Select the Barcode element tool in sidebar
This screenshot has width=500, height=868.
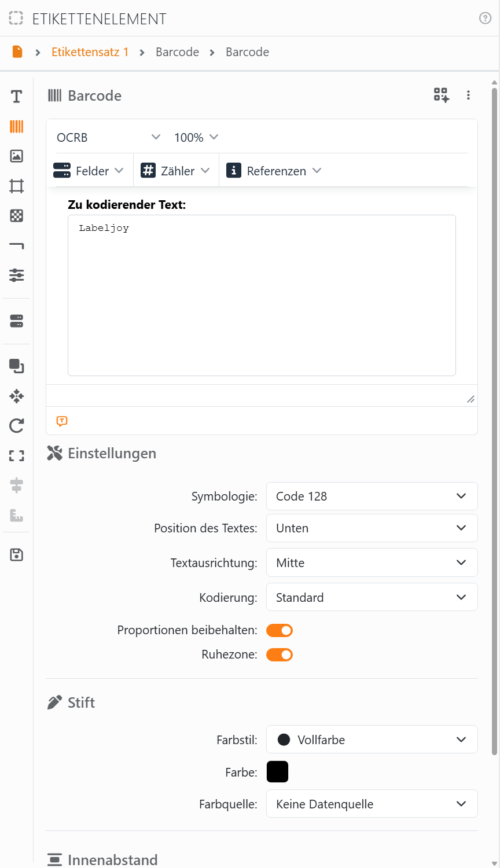click(x=17, y=126)
